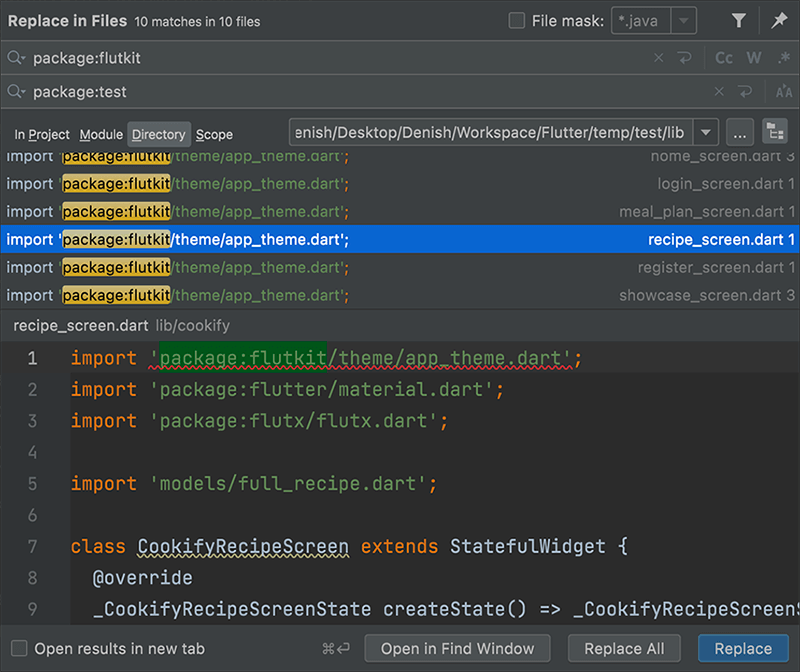Viewport: 800px width, 672px height.
Task: Clear the package:flutkit search text
Action: (658, 58)
